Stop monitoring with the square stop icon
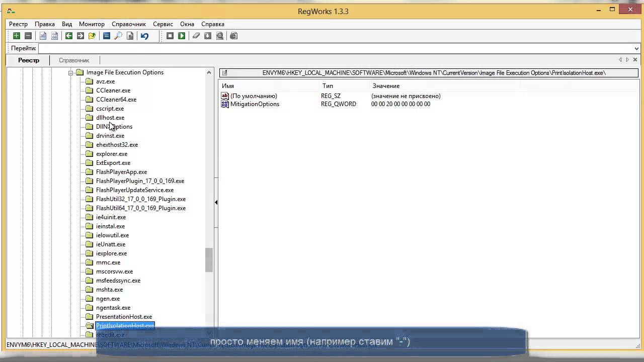Viewport: 644px width, 362px height. pyautogui.click(x=170, y=36)
